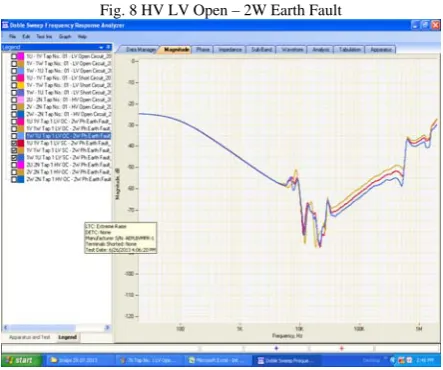Open the Legend panel dropdown arrow

pos(101,47)
